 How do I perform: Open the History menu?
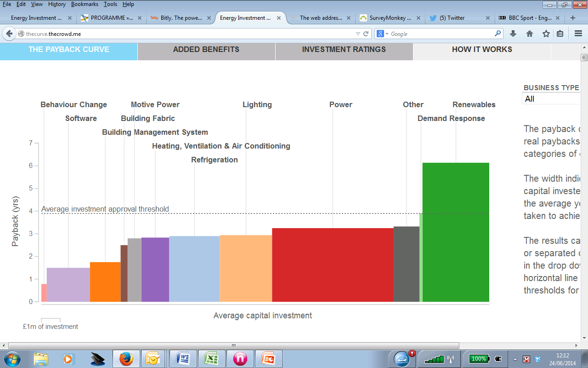point(57,4)
